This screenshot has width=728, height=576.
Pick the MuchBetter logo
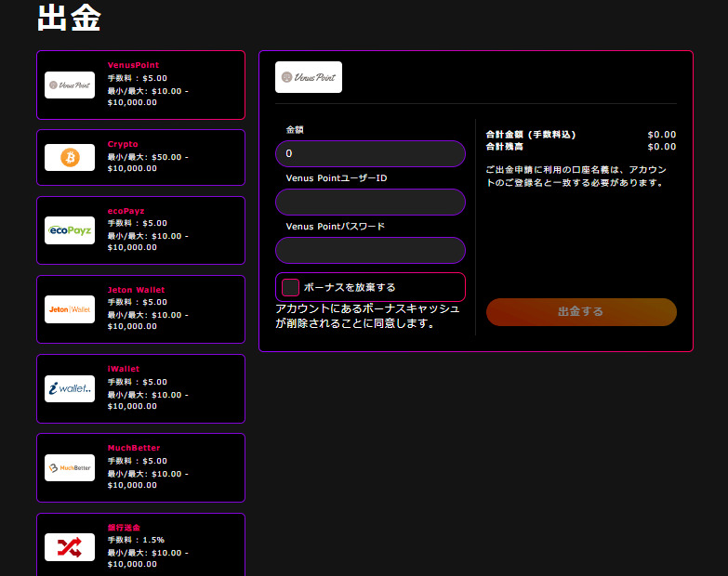coord(70,467)
